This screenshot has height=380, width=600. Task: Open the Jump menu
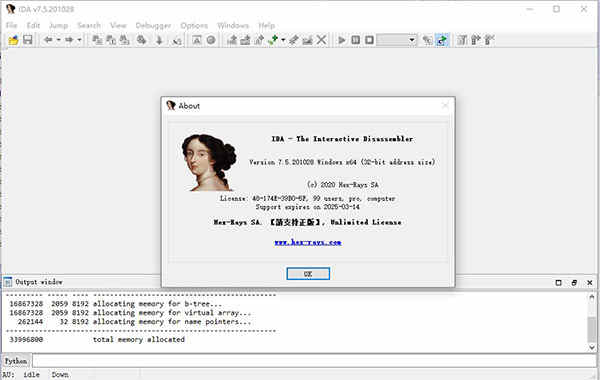point(59,25)
